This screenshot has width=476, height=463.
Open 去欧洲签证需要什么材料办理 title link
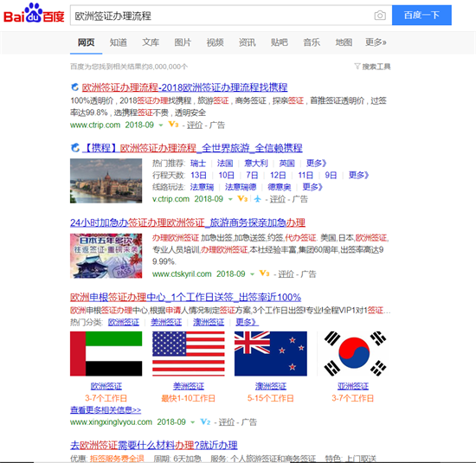coord(153,446)
